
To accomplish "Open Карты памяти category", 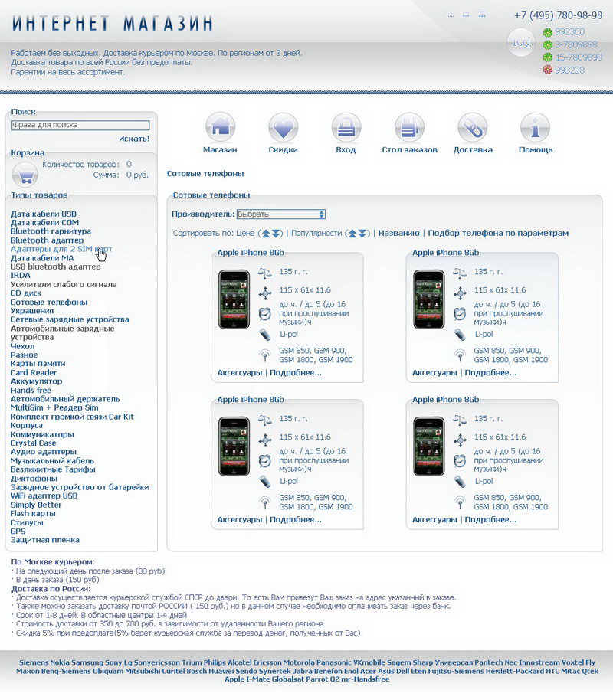I will [38, 364].
